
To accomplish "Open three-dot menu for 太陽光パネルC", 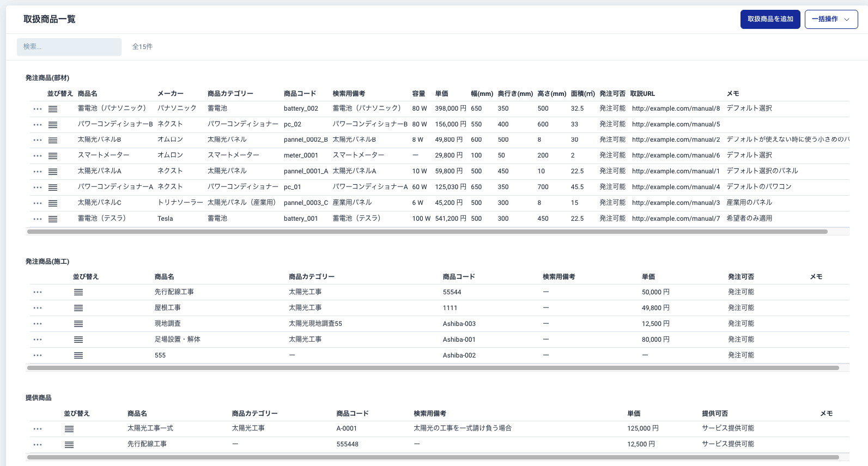I will tap(38, 203).
